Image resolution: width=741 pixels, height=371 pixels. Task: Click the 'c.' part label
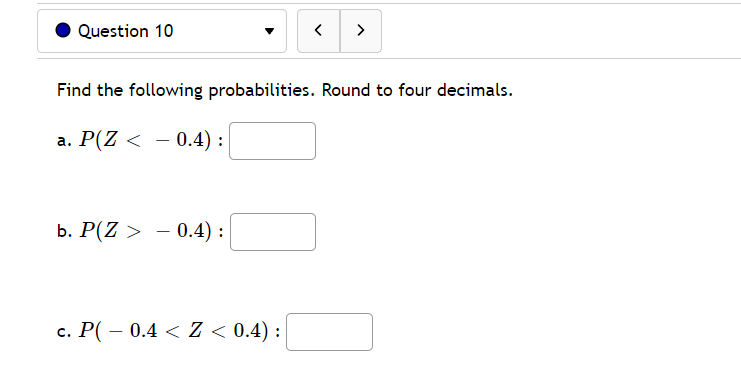coord(64,332)
